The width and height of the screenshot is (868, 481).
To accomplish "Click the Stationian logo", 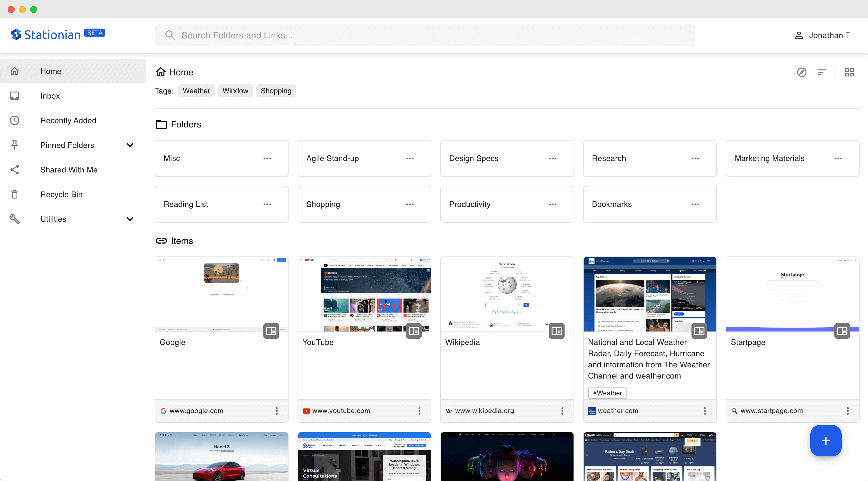I will (58, 34).
